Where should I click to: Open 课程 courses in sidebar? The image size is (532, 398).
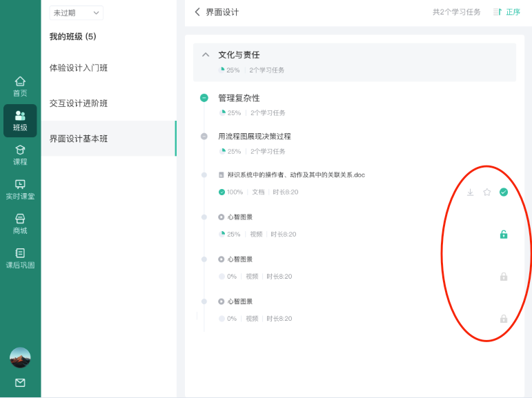(20, 155)
